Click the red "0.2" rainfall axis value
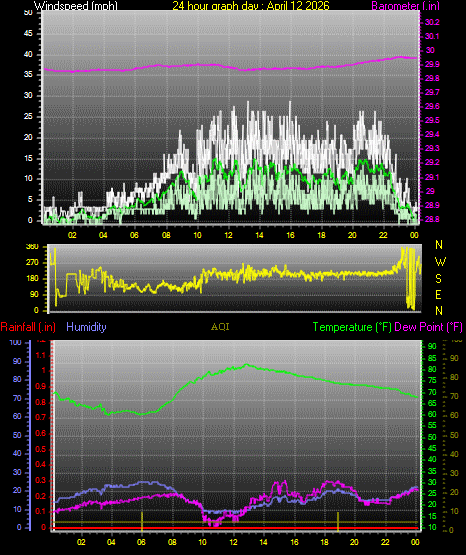 [x=41, y=496]
